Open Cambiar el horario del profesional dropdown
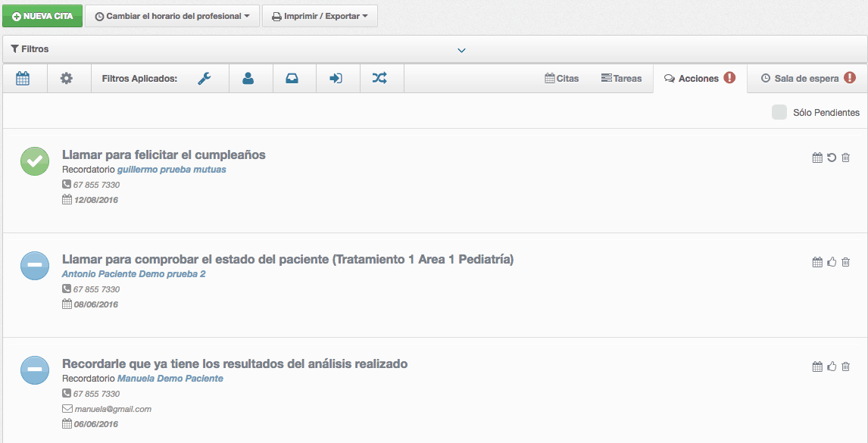 172,16
